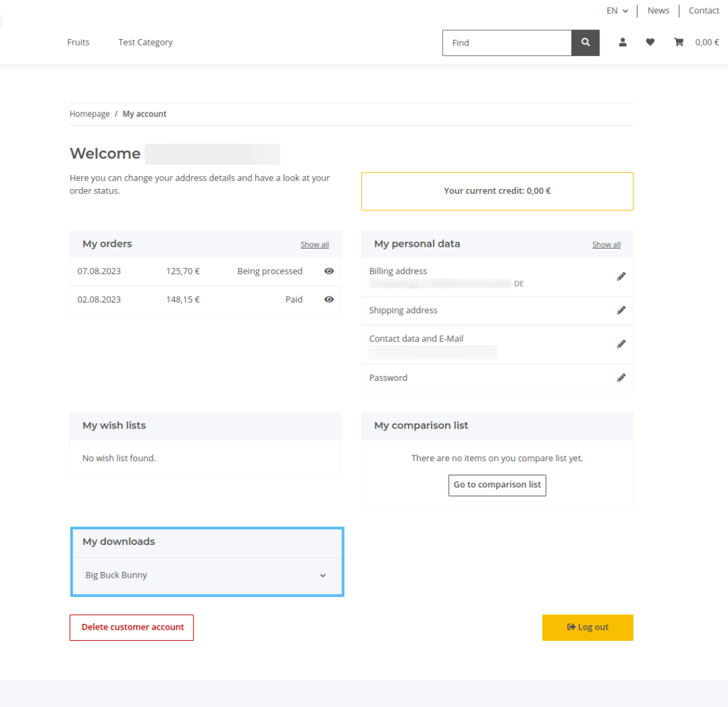This screenshot has width=728, height=707.
Task: View details of the 07.08.2023 order
Action: [328, 271]
